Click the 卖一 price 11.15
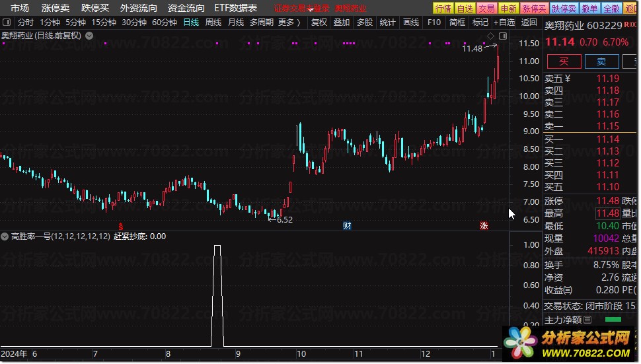641x364 pixels. (607, 126)
